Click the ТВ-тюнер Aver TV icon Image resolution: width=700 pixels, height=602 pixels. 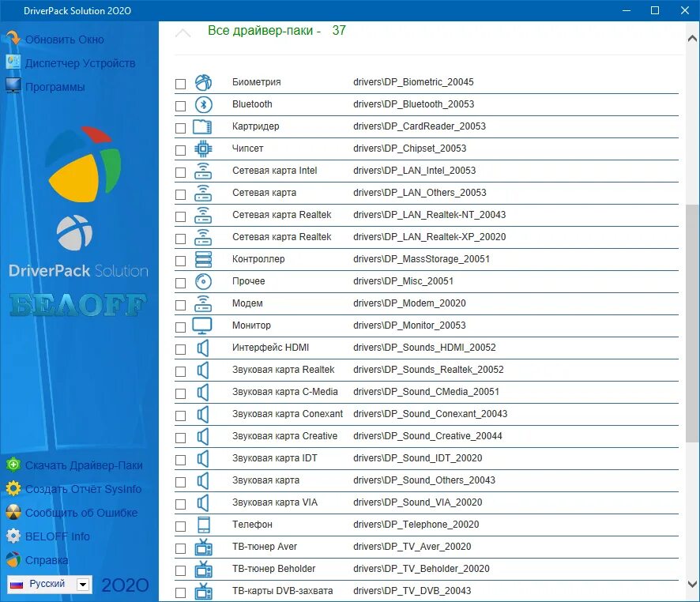click(x=204, y=547)
